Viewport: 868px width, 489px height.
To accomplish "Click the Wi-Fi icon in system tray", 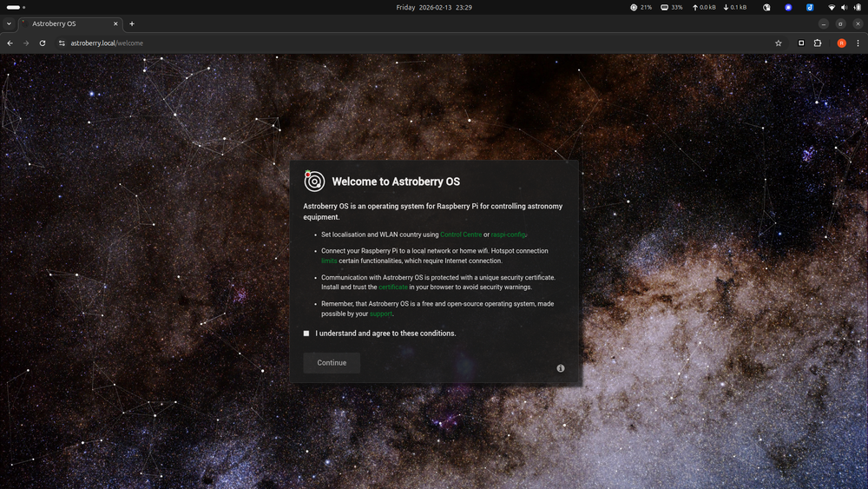I will pyautogui.click(x=832, y=7).
